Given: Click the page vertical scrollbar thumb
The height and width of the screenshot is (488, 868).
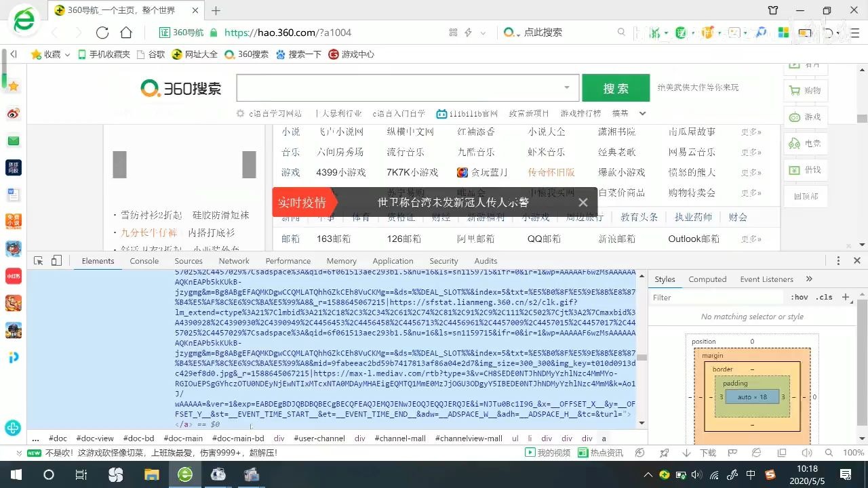Looking at the screenshot, I should (x=862, y=119).
